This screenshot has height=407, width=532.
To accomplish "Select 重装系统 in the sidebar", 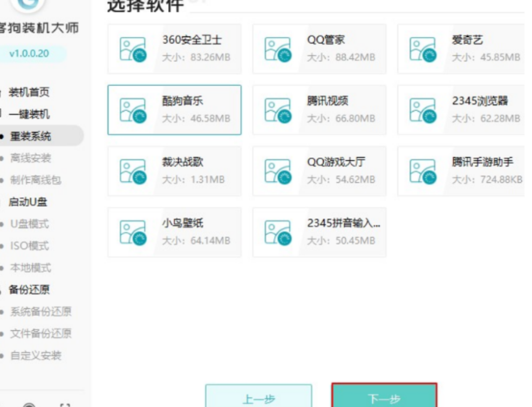I will point(31,136).
